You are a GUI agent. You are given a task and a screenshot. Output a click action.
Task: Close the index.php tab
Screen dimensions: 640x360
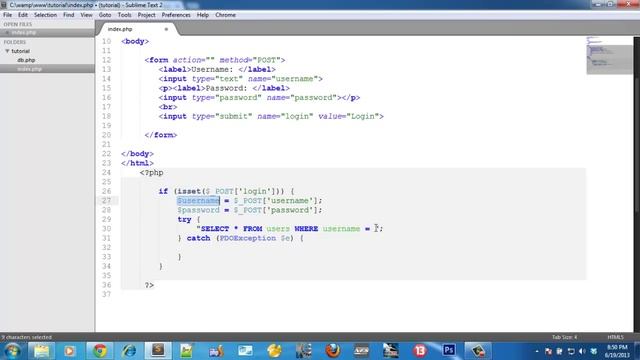click(x=166, y=29)
